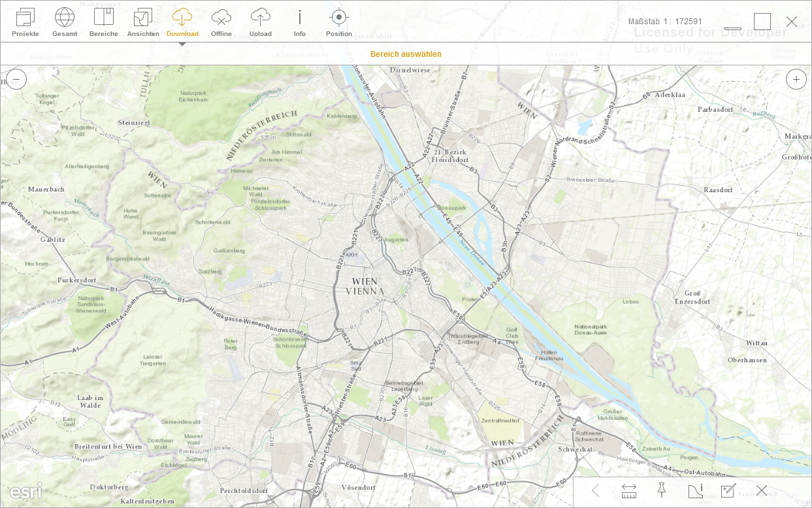Activate the Position locate tool
Screen dimensions: 812x508
pos(338,22)
